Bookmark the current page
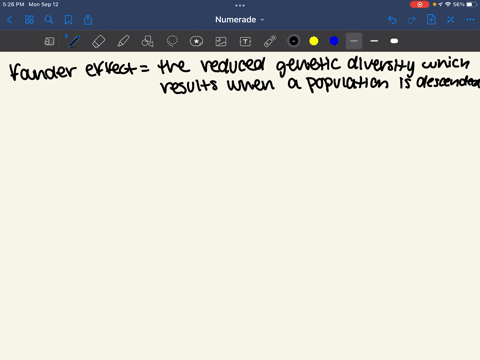Image resolution: width=480 pixels, height=360 pixels. click(x=68, y=20)
